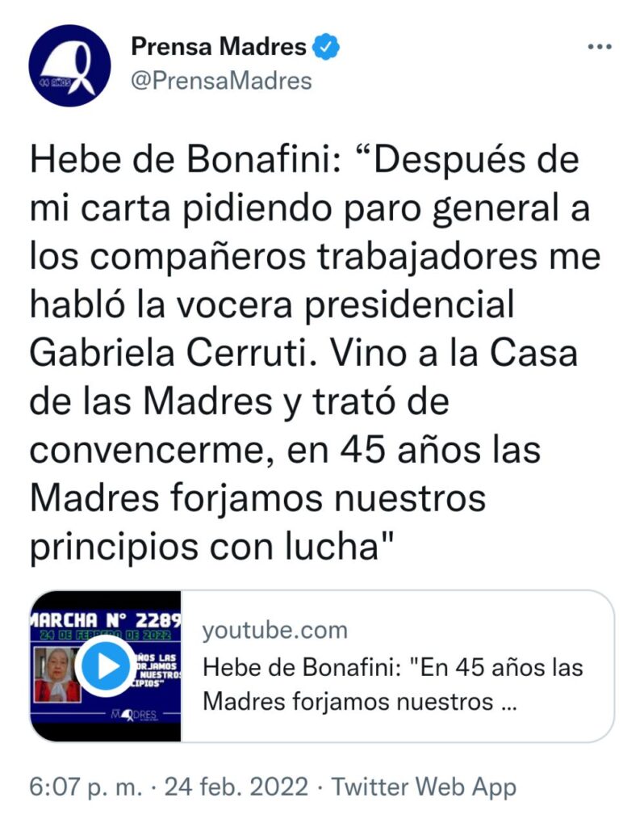
Task: Click the Prensa Madres display name
Action: pos(219,48)
